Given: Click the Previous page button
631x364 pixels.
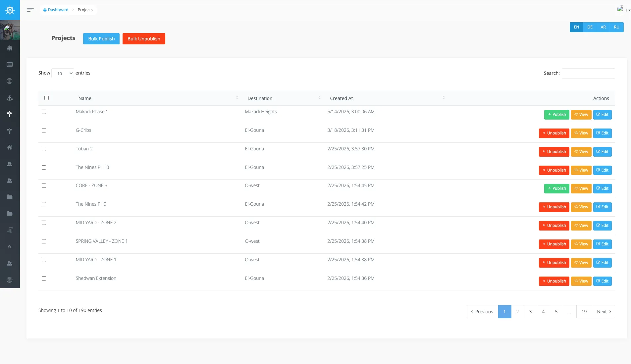Looking at the screenshot, I should tap(482, 312).
